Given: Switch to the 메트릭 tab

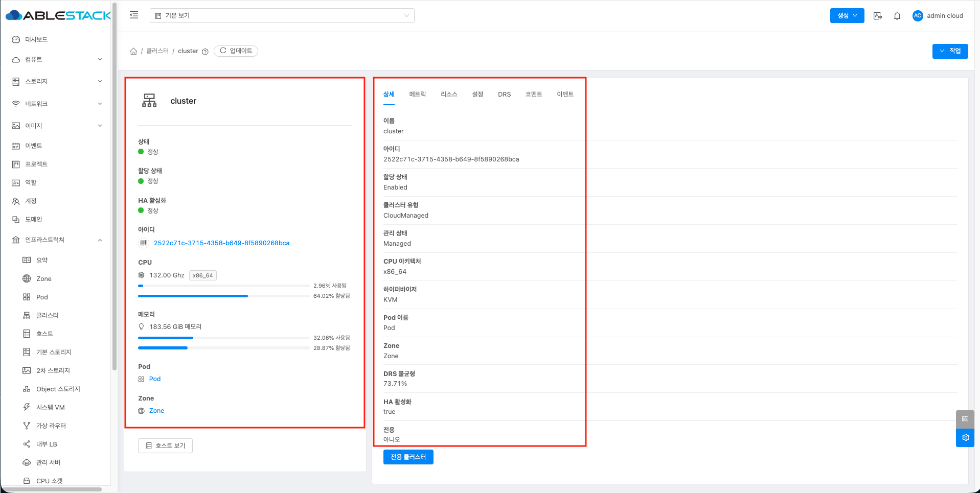Looking at the screenshot, I should point(417,95).
